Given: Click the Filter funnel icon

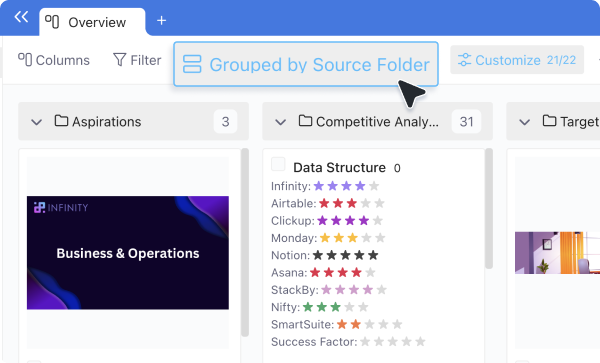Looking at the screenshot, I should click(119, 60).
